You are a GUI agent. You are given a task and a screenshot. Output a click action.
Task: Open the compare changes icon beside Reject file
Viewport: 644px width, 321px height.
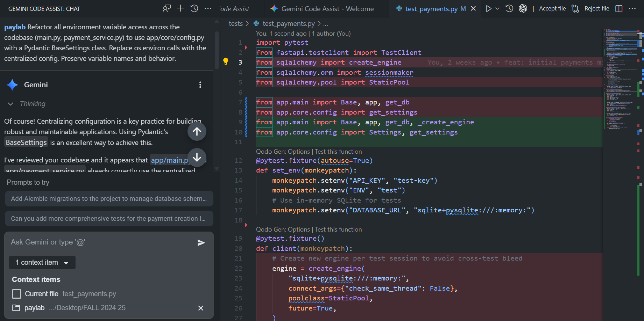click(x=575, y=8)
